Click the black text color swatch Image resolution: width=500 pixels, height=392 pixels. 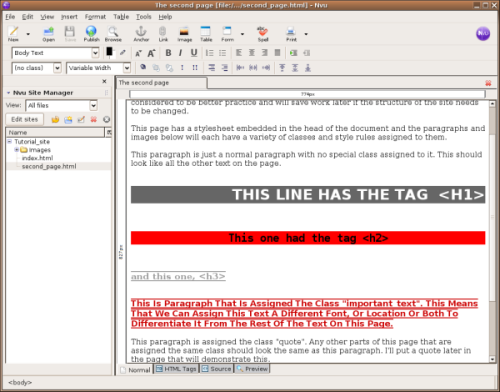(109, 51)
